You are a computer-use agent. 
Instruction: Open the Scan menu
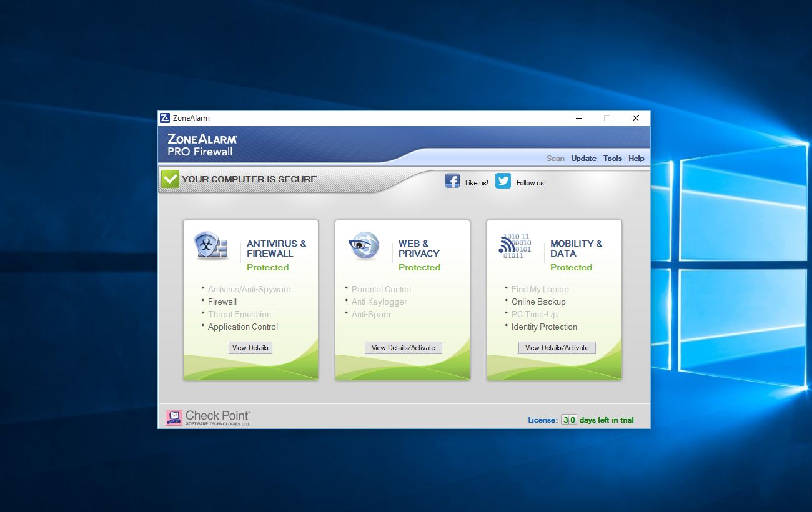point(555,159)
